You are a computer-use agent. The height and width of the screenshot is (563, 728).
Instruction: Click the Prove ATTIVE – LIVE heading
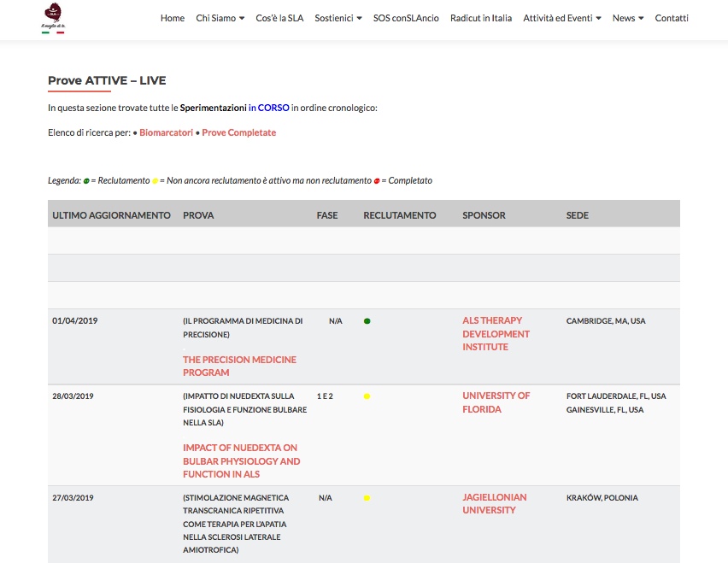tap(107, 81)
